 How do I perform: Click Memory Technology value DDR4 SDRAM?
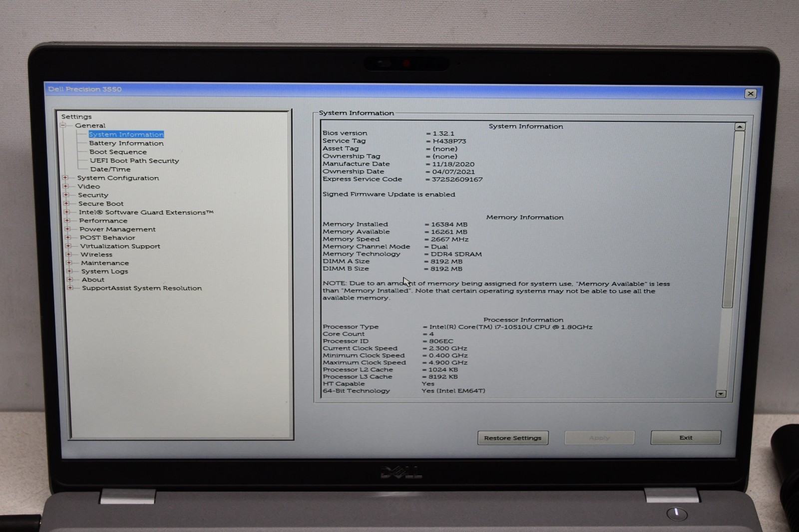pyautogui.click(x=456, y=254)
